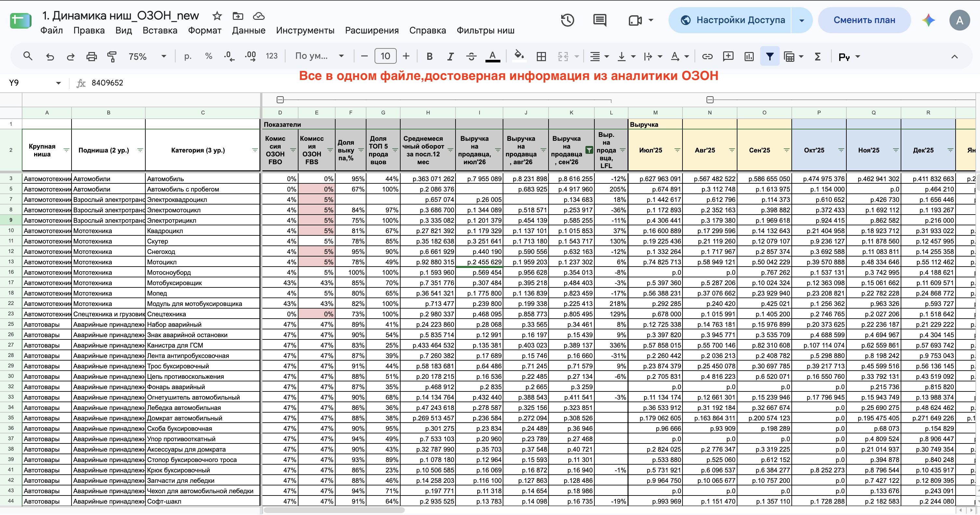Image resolution: width=980 pixels, height=515 pixels.
Task: Open the Файл menu
Action: point(51,31)
